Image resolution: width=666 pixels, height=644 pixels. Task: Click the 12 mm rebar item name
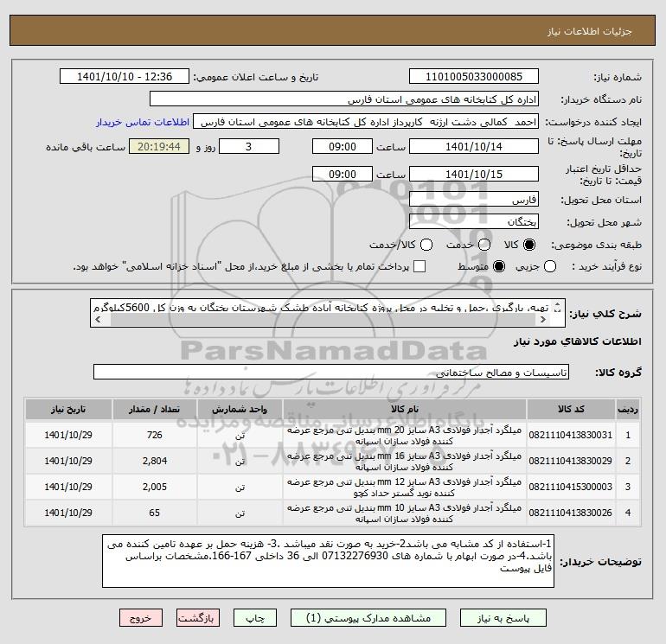pyautogui.click(x=405, y=488)
